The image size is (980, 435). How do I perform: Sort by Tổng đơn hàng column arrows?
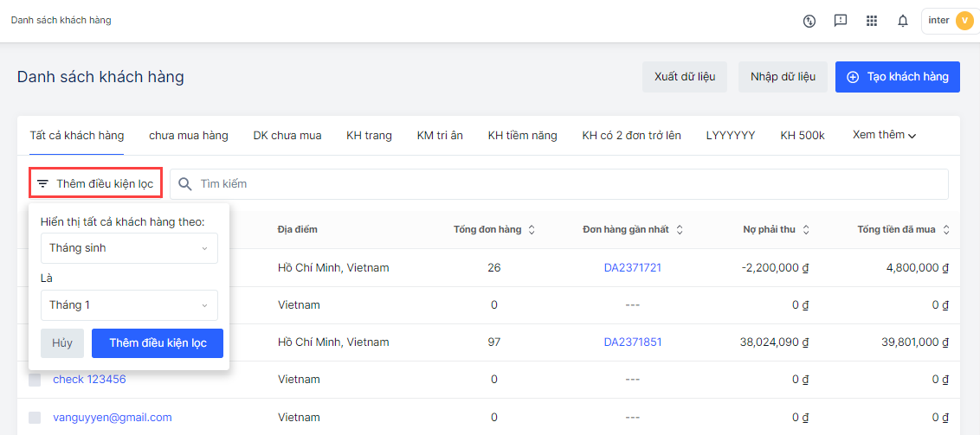(x=532, y=230)
